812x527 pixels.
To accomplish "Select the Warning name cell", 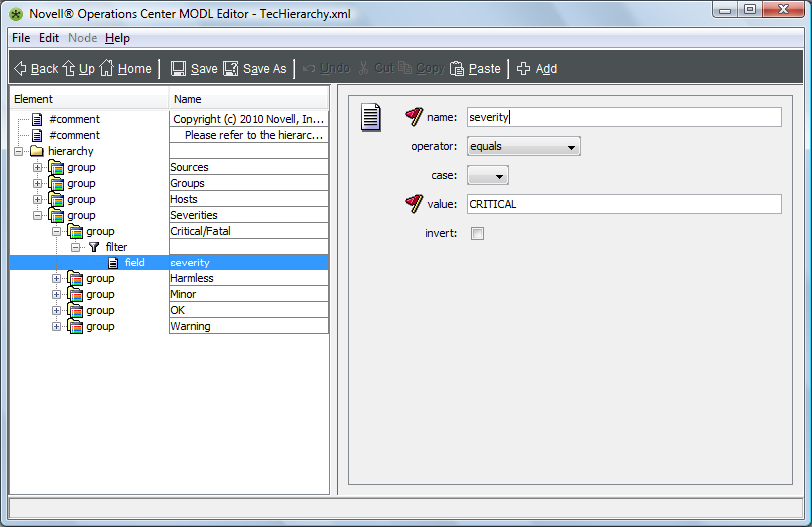I will point(249,326).
